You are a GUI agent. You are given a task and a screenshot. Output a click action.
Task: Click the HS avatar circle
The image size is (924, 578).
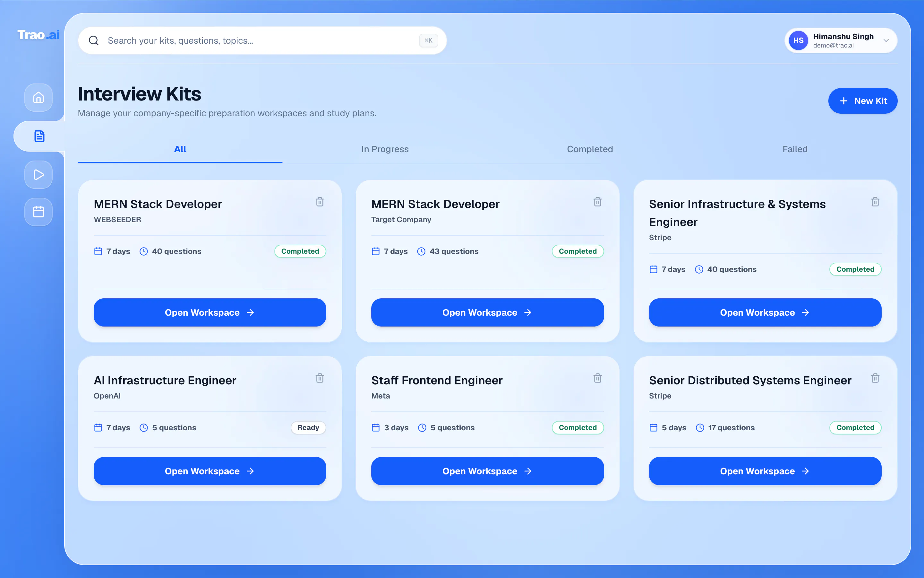pos(798,40)
